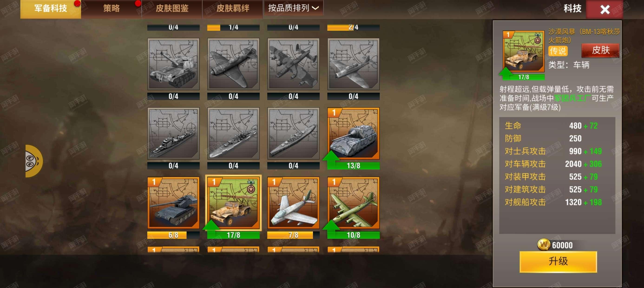Screen dimensions: 644x288
Task: Switch to the 策略 tab
Action: [111, 9]
